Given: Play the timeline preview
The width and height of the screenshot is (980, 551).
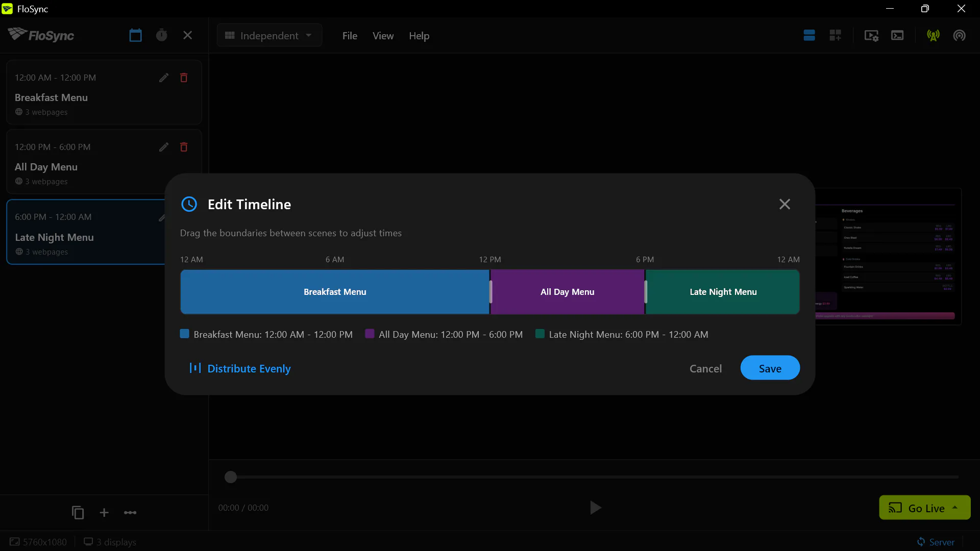Looking at the screenshot, I should 595,508.
